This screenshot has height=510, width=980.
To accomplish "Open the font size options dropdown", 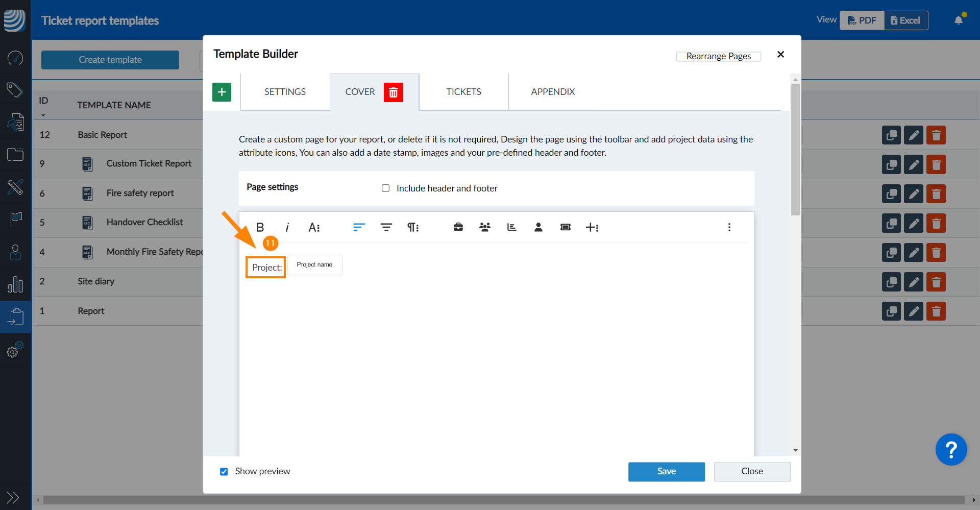I will pyautogui.click(x=314, y=227).
